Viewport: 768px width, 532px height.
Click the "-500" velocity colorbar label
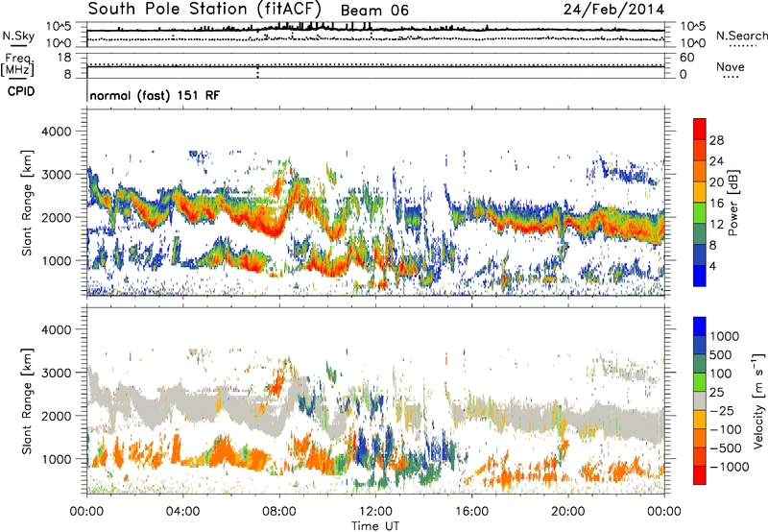725,448
